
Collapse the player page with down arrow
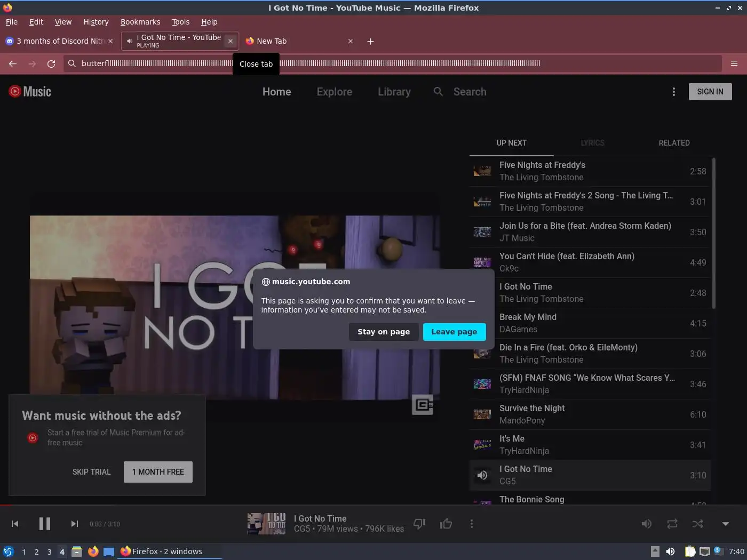pyautogui.click(x=725, y=524)
